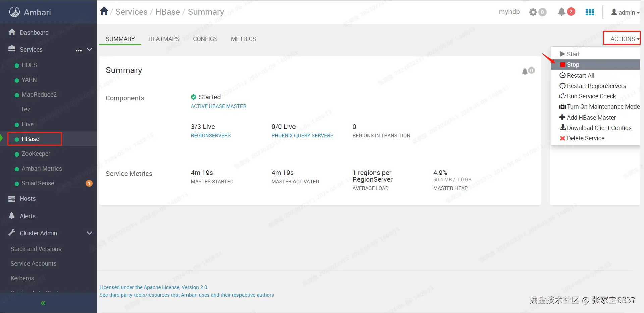Open background operations gear icon

[x=533, y=12]
